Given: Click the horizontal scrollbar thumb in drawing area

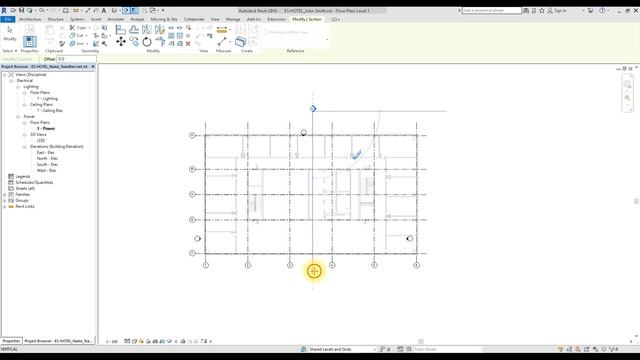Looking at the screenshot, I should (421, 341).
